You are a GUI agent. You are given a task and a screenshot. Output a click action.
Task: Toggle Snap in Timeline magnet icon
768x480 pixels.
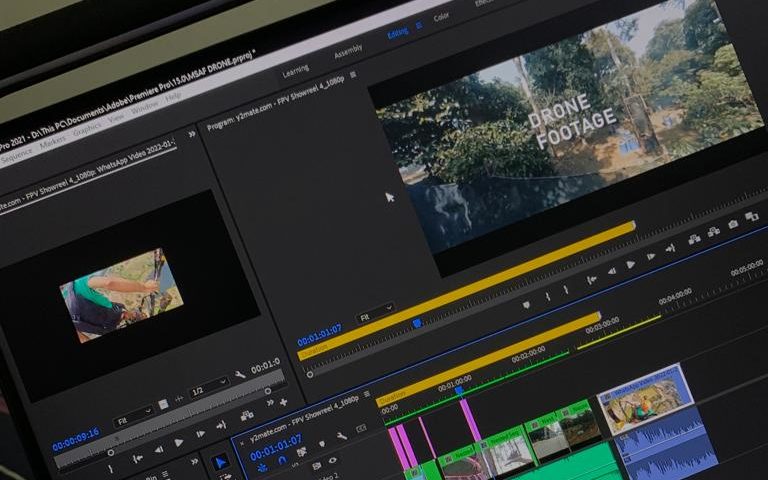[x=282, y=460]
